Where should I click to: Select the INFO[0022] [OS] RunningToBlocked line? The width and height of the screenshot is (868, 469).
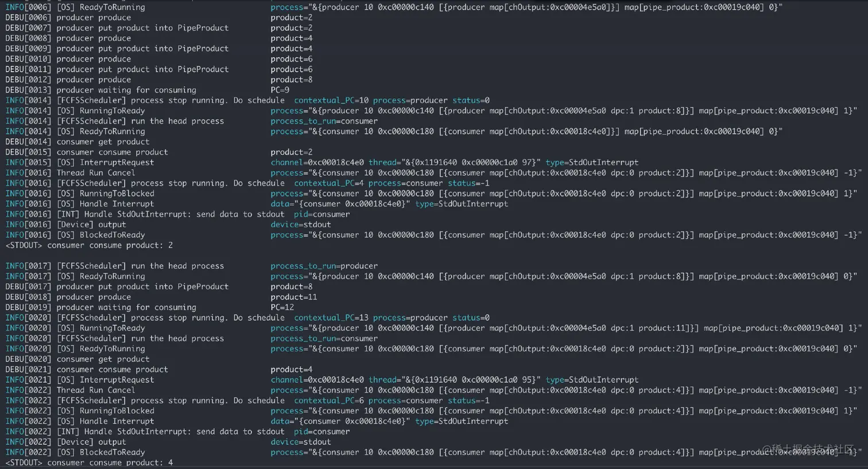click(x=431, y=410)
